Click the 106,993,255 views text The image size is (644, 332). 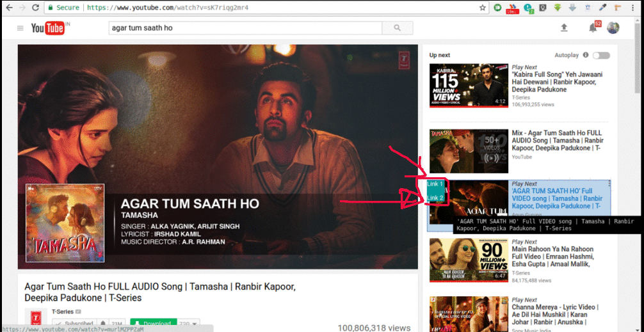point(533,105)
